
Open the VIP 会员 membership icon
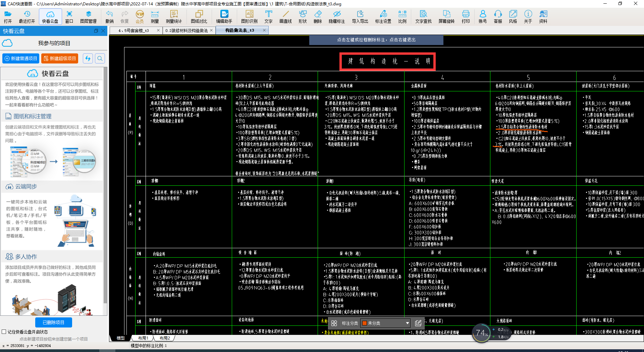coord(140,16)
